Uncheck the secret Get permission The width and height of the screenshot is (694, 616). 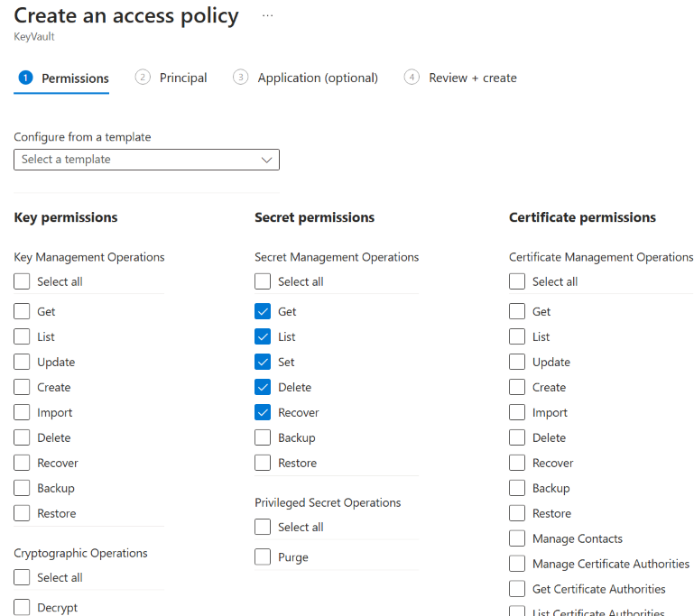263,311
